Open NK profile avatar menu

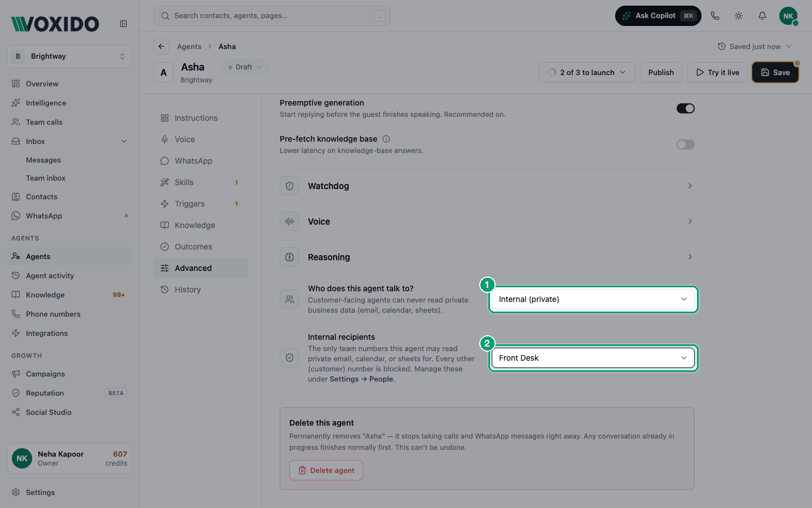click(x=788, y=16)
